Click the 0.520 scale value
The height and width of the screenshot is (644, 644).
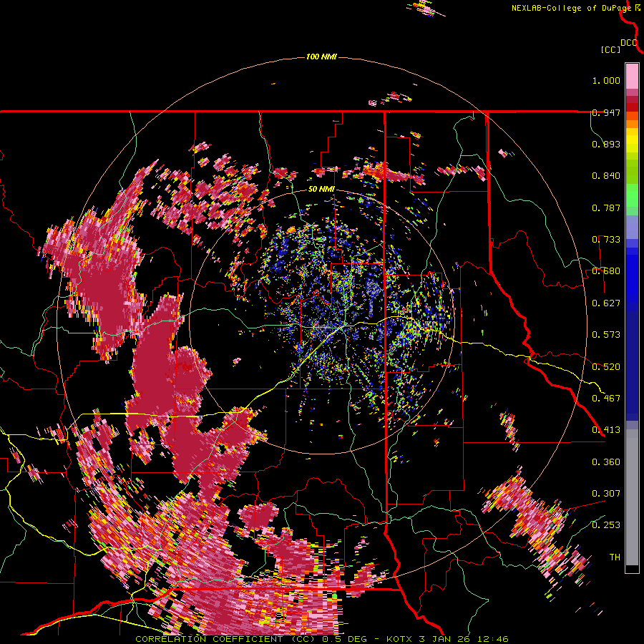[606, 367]
